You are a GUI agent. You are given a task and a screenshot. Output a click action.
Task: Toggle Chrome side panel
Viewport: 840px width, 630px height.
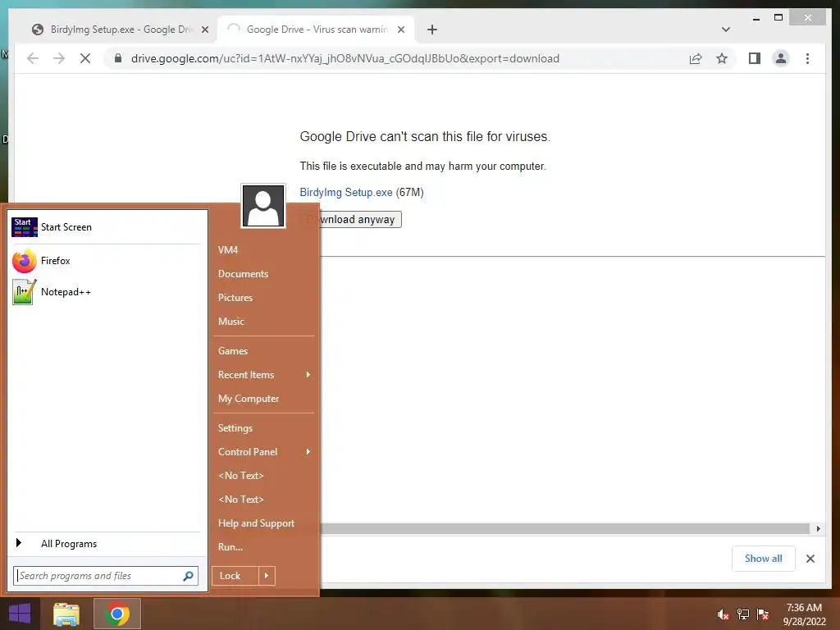click(755, 58)
